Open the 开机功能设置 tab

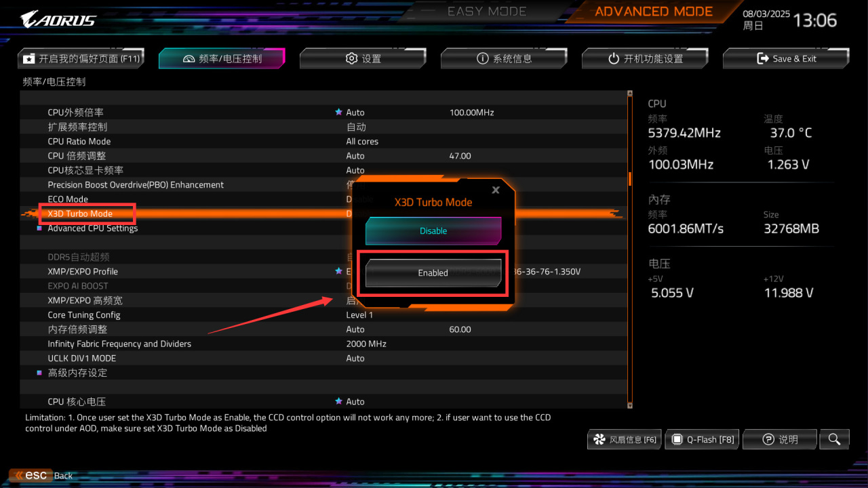pos(645,59)
